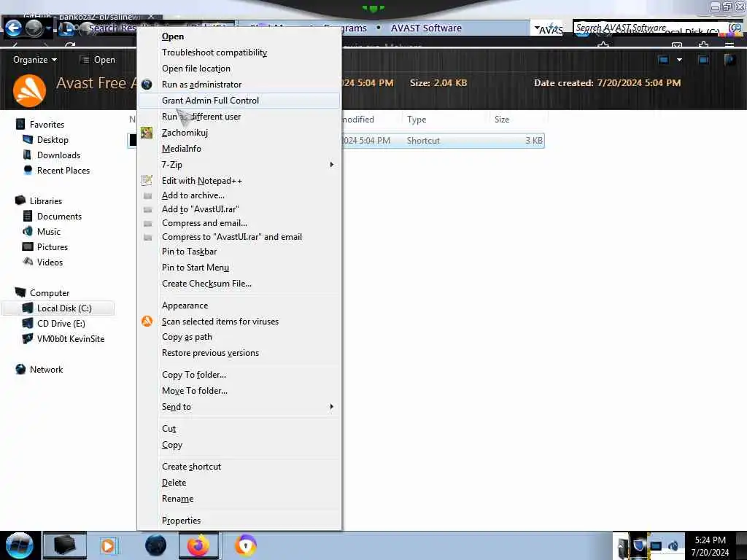Select Pin to Start Menu
747x560 pixels.
[196, 268]
